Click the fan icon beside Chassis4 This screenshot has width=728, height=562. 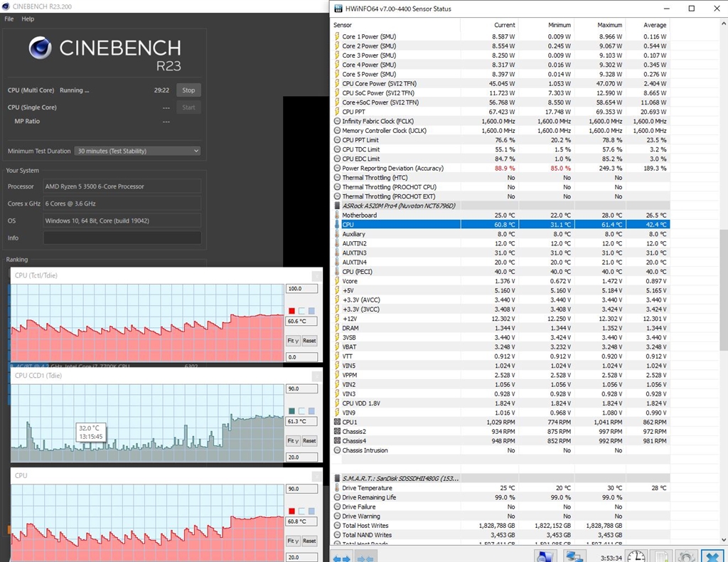pos(337,441)
